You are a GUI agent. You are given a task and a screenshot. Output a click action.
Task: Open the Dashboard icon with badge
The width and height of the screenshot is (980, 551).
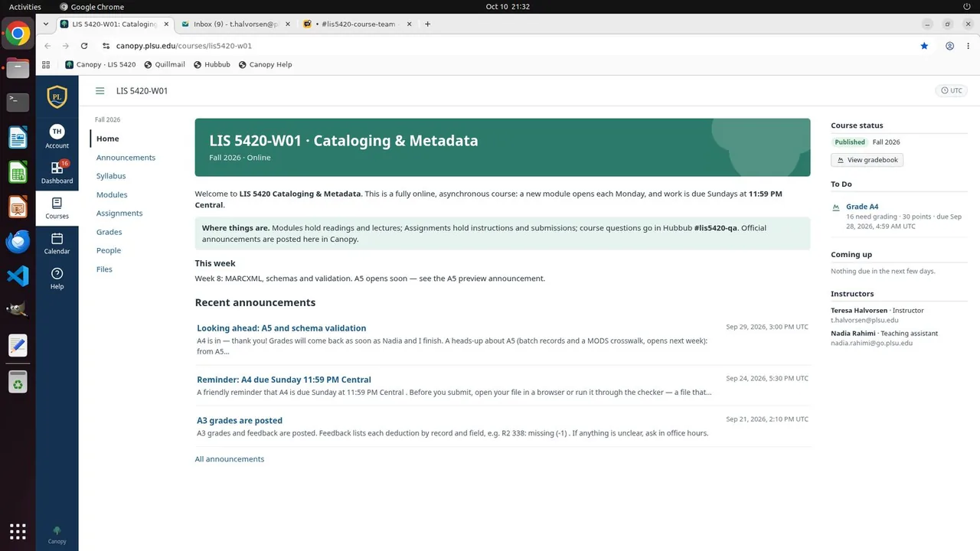coord(57,172)
